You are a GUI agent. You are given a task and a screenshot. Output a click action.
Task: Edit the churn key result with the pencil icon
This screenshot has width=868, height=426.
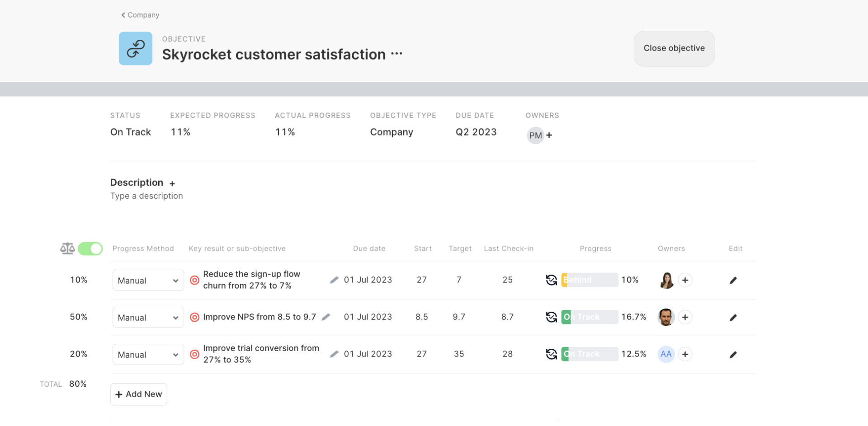pos(733,280)
